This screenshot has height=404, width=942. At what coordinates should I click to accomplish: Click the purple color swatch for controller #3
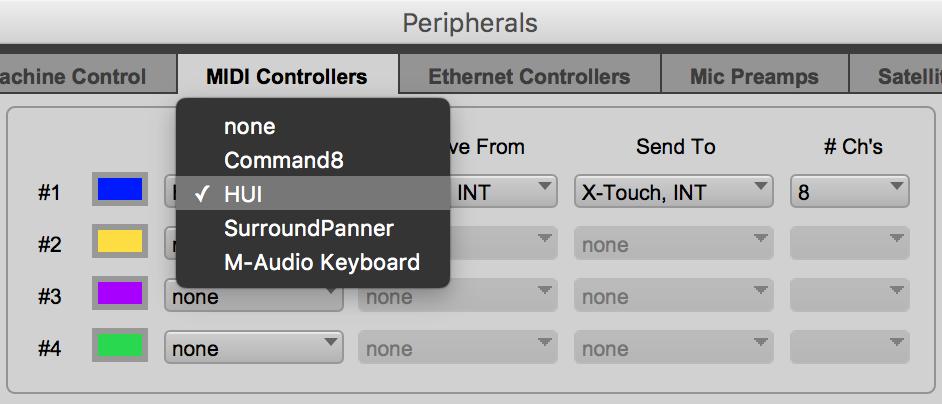(x=120, y=293)
